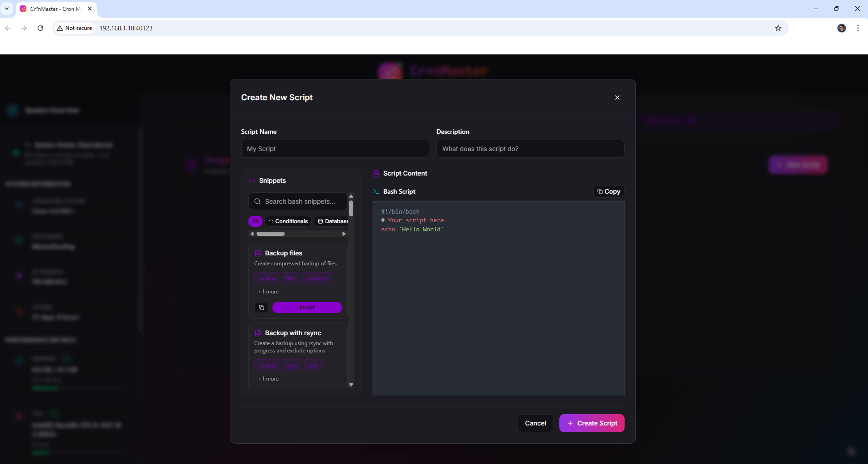Click +1 more under Backup files

tap(268, 292)
